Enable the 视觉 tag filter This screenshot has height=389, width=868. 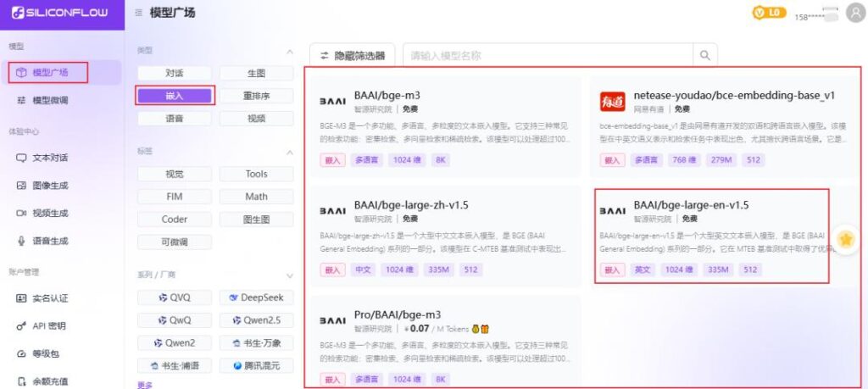[x=175, y=174]
